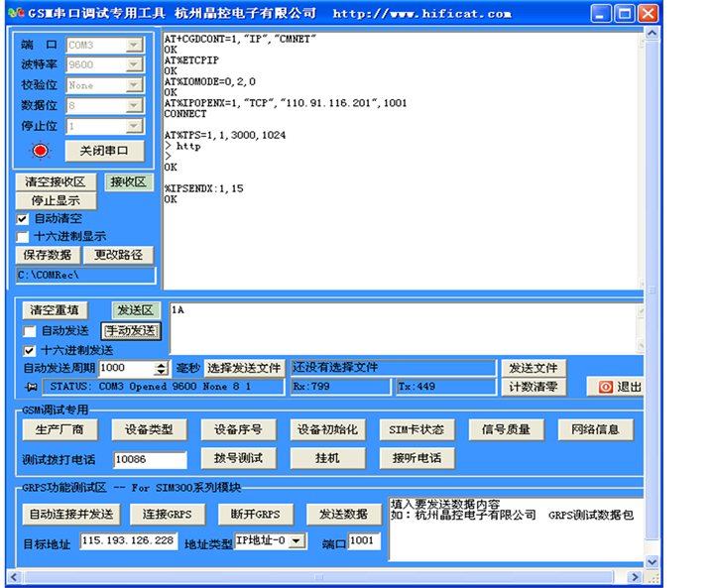The width and height of the screenshot is (716, 588).
Task: Click the 目标地址 IP address input field
Action: point(128,541)
